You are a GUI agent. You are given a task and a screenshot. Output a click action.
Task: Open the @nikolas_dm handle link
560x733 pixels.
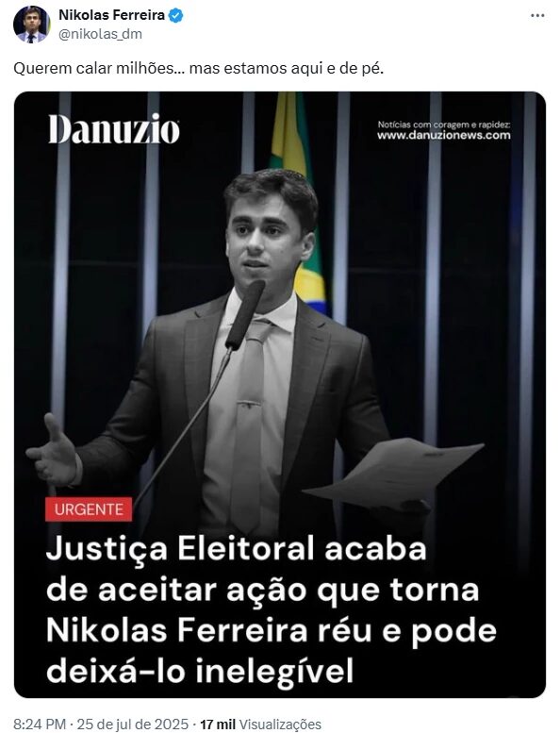point(101,34)
